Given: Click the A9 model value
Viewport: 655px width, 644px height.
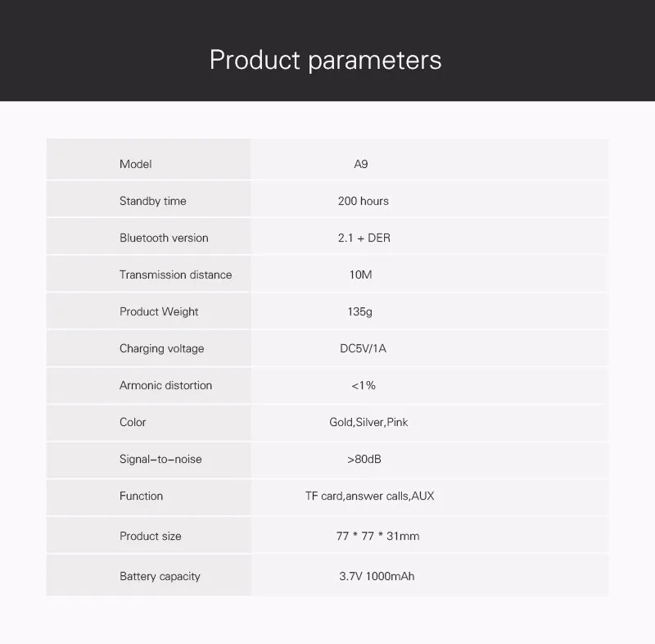Looking at the screenshot, I should pos(361,164).
